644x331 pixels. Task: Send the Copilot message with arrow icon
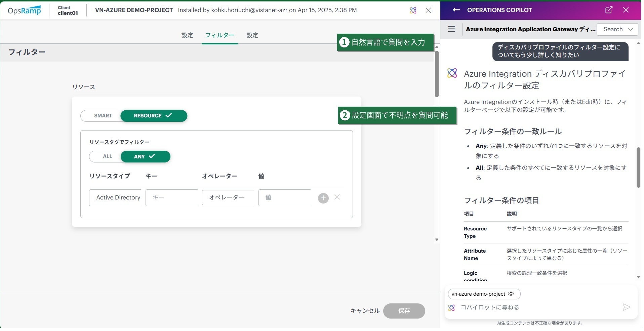tap(626, 307)
